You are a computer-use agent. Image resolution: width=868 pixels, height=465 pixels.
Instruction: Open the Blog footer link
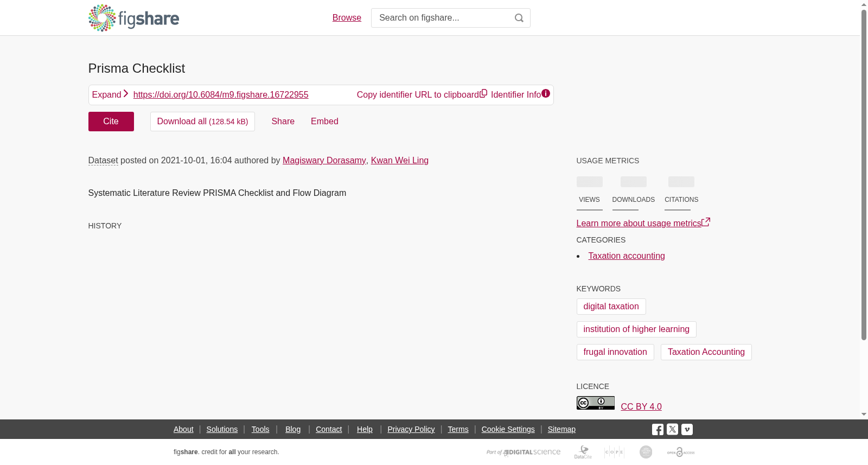pyautogui.click(x=293, y=429)
